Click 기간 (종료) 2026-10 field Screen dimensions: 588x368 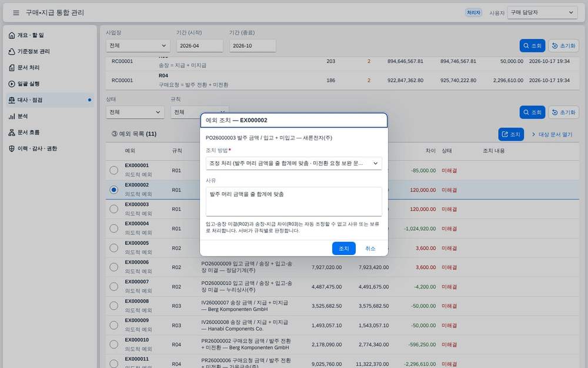(x=252, y=45)
